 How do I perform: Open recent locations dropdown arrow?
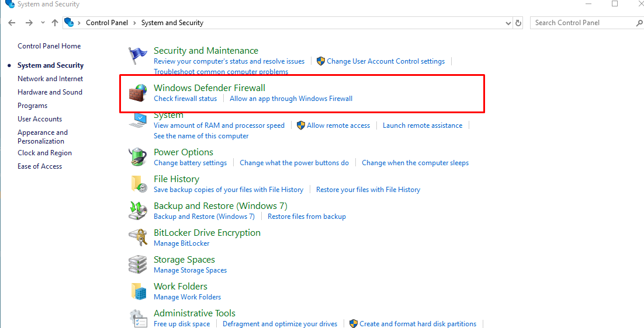[43, 23]
